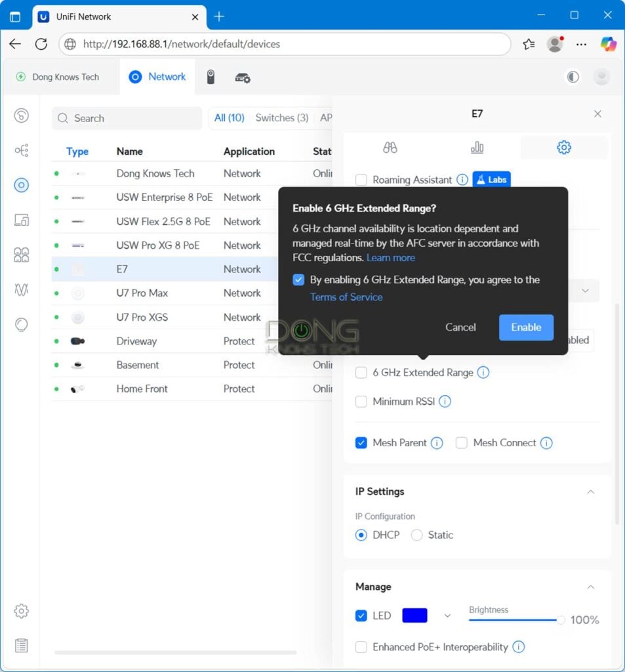The image size is (625, 672).
Task: Select the U7 Pro Max device row
Action: (165, 293)
